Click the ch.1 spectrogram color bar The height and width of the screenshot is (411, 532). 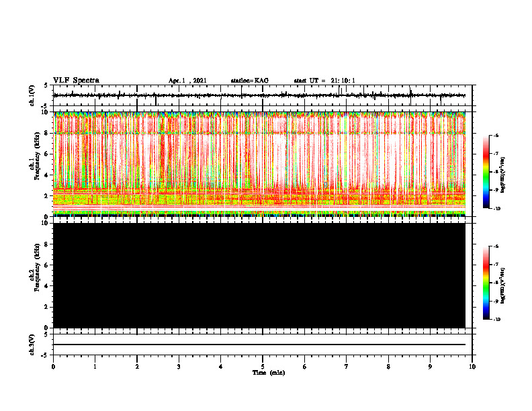click(x=486, y=172)
